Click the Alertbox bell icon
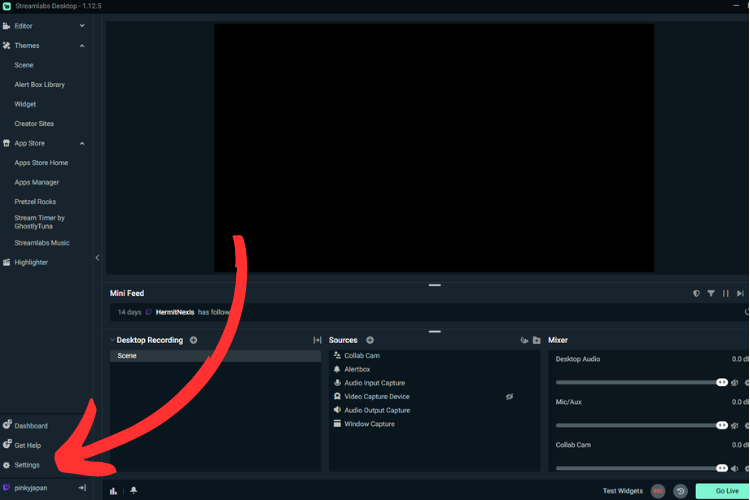Screen dimensions: 750x500 (x=337, y=369)
